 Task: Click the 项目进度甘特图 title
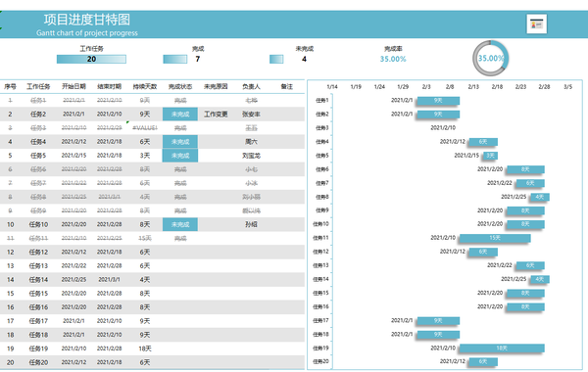point(87,20)
